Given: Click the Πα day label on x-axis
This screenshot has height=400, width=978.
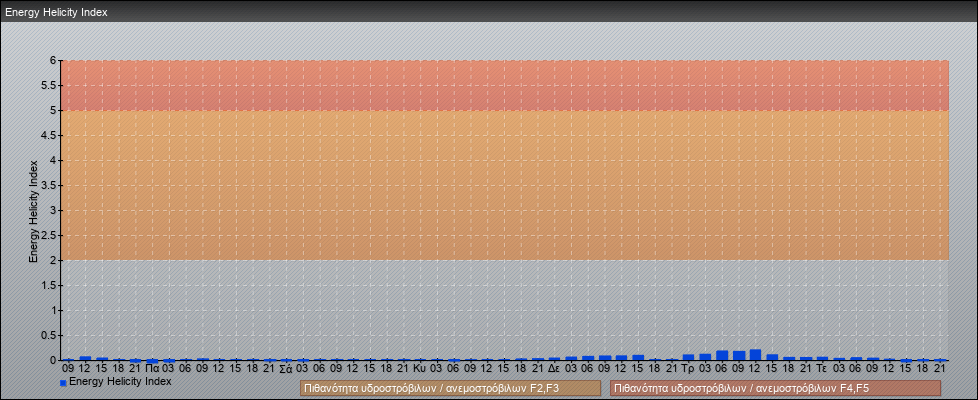Looking at the screenshot, I should click(x=151, y=368).
